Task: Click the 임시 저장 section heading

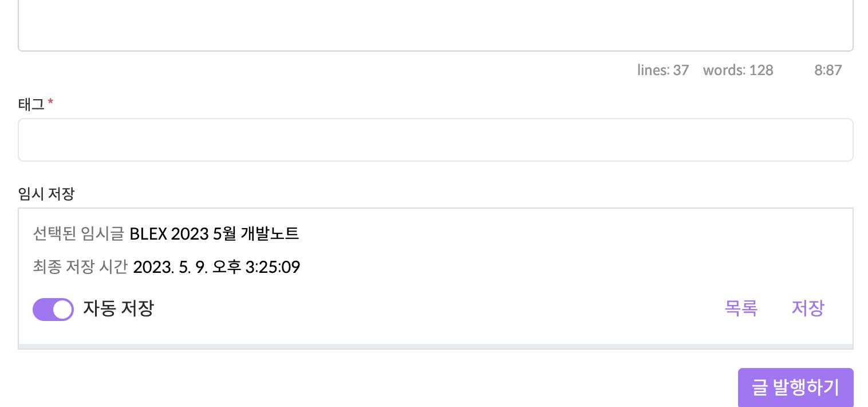Action: point(46,194)
